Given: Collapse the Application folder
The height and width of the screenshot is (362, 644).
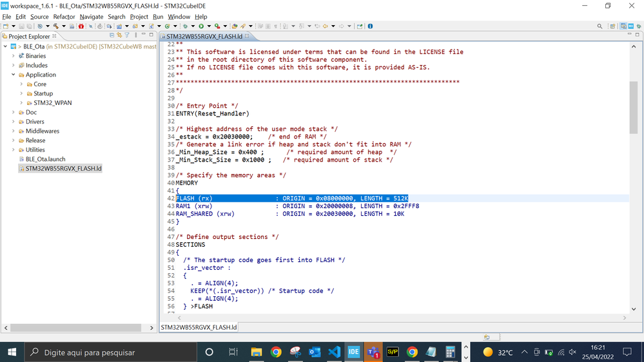Looking at the screenshot, I should click(13, 75).
